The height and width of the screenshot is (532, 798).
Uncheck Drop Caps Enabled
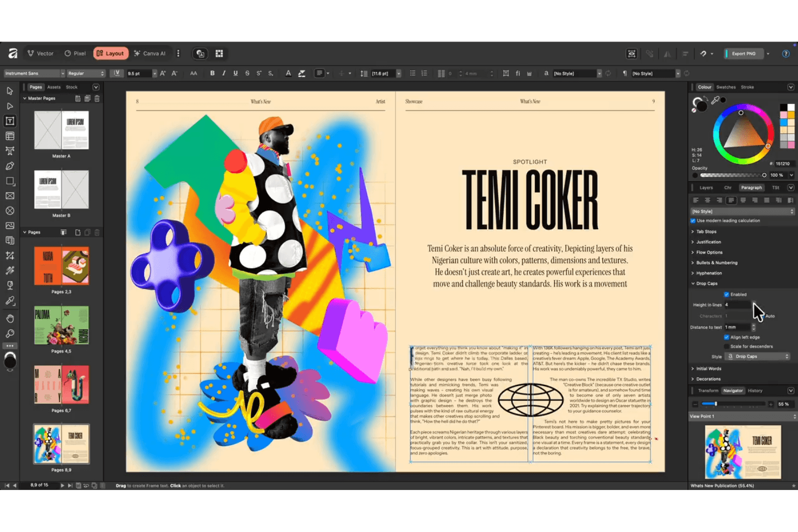point(726,294)
